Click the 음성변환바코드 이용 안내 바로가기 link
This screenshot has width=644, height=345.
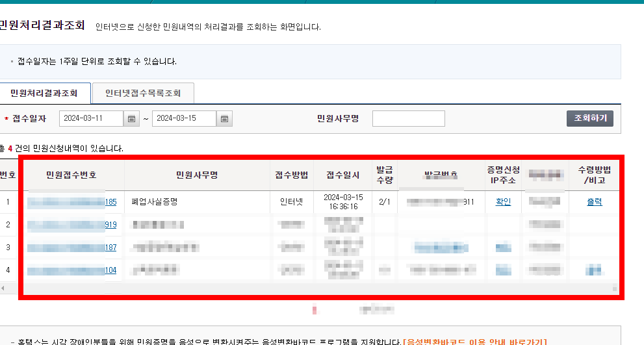tap(475, 342)
